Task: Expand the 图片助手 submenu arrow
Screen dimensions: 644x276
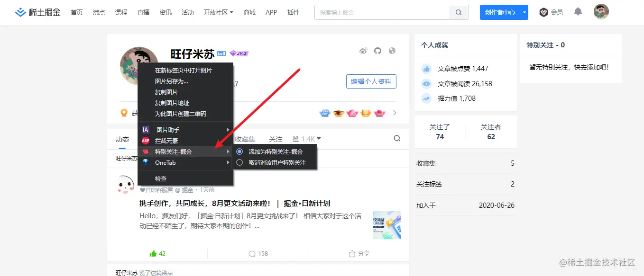Action: (x=228, y=130)
